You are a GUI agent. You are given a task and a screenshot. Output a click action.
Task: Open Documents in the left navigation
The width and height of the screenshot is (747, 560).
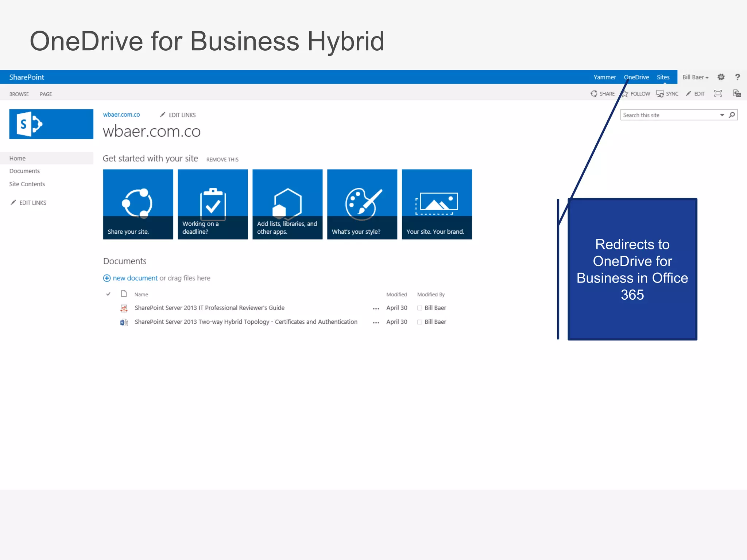point(24,171)
